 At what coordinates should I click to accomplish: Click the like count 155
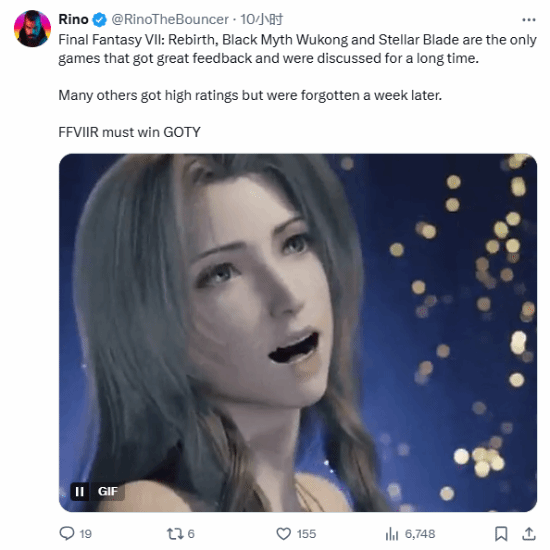pyautogui.click(x=306, y=534)
